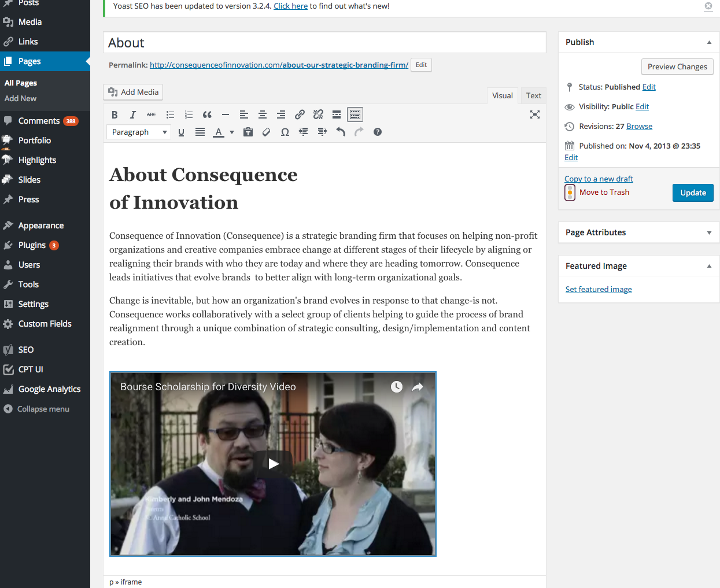Click the Preview Changes button
The height and width of the screenshot is (588, 720).
coord(677,66)
